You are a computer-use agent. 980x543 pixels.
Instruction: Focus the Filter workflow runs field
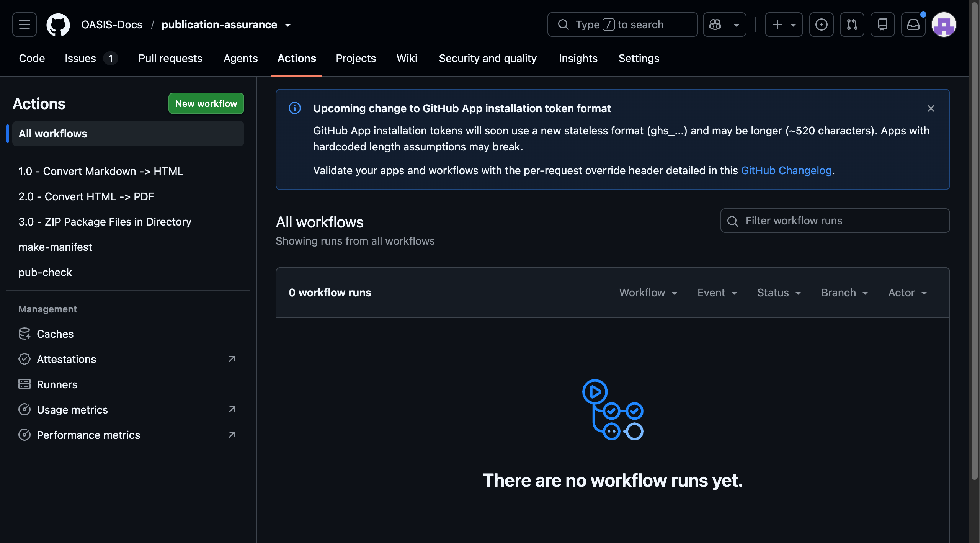[835, 221]
